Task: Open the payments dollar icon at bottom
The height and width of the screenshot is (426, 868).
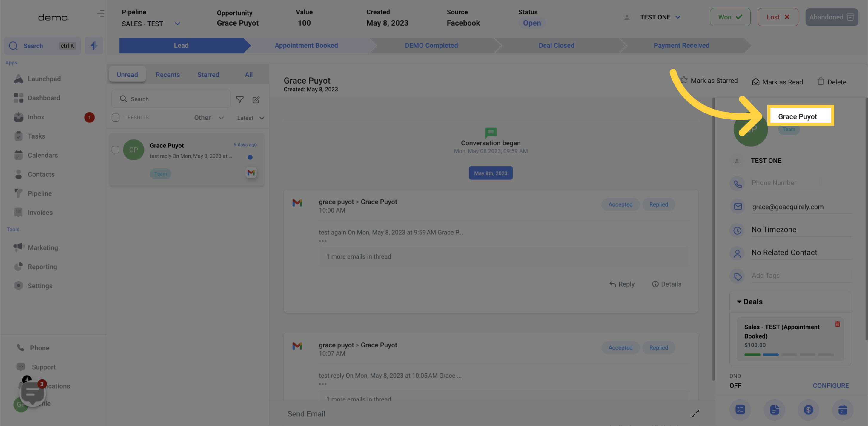Action: [x=808, y=410]
